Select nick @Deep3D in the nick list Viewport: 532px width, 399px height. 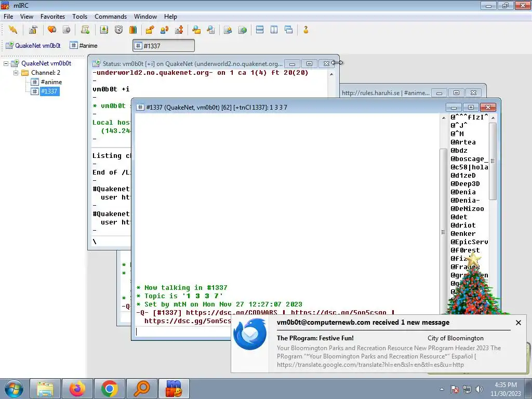click(x=465, y=184)
